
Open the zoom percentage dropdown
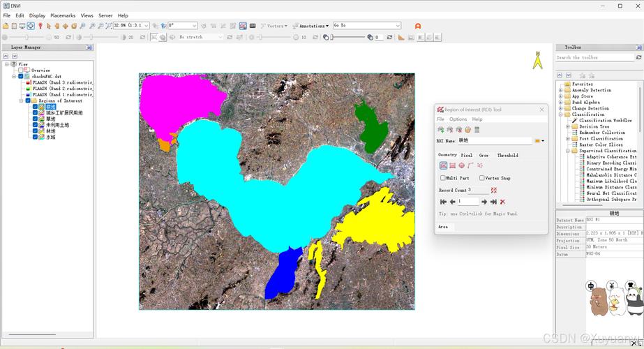pos(131,26)
